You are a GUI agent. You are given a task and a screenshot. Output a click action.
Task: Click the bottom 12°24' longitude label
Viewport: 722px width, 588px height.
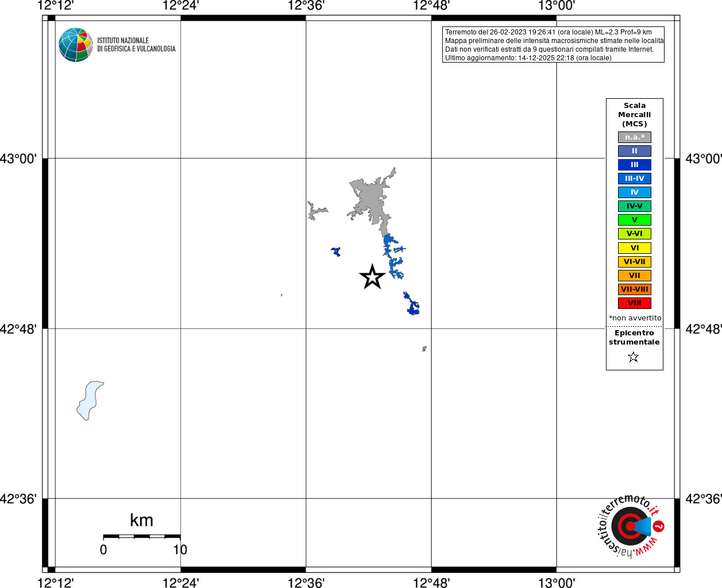pyautogui.click(x=181, y=583)
